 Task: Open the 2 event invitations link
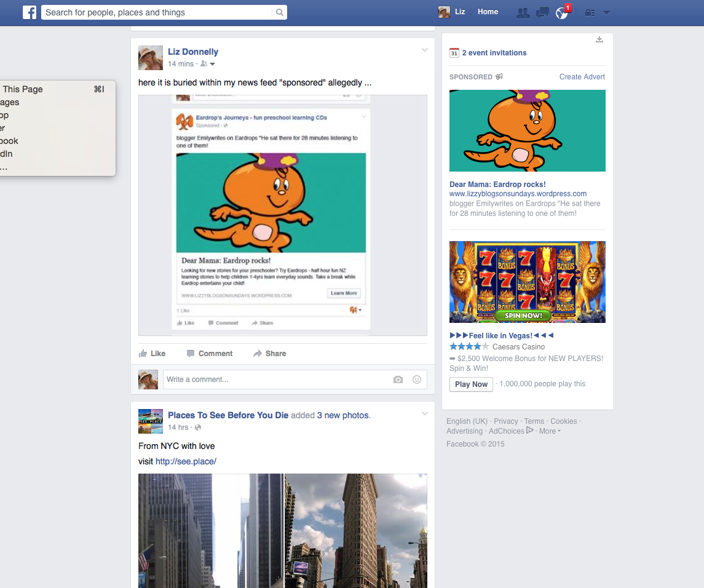[x=494, y=53]
